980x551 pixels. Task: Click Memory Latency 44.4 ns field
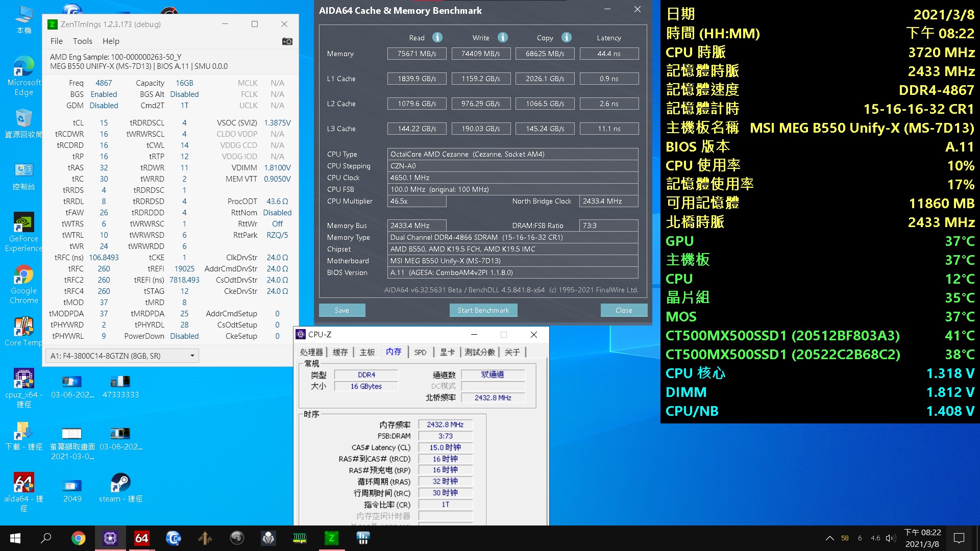609,54
